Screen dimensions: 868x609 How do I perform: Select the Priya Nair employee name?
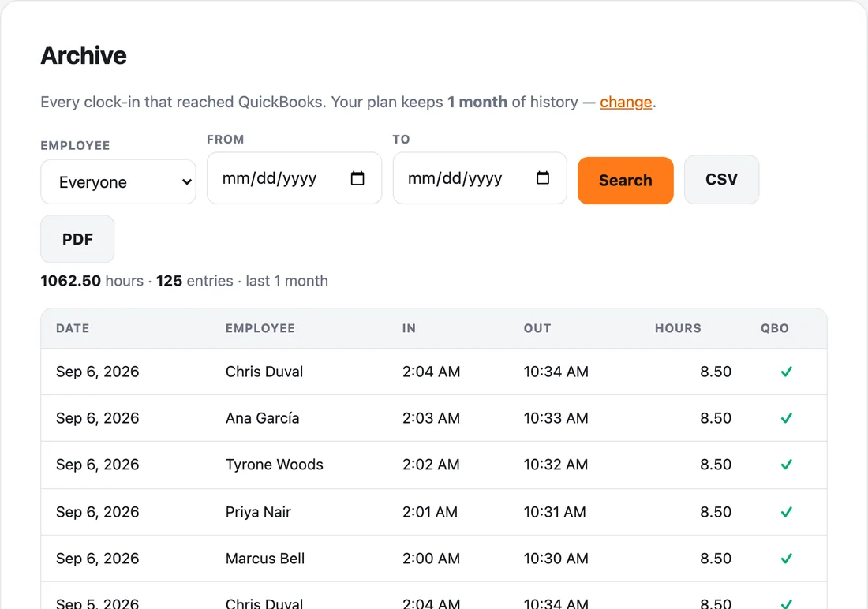click(258, 512)
